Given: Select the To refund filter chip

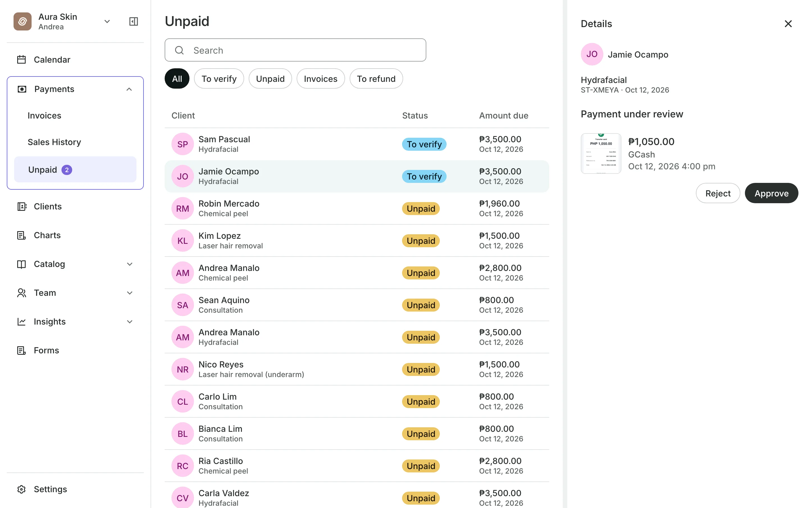Looking at the screenshot, I should [376, 79].
